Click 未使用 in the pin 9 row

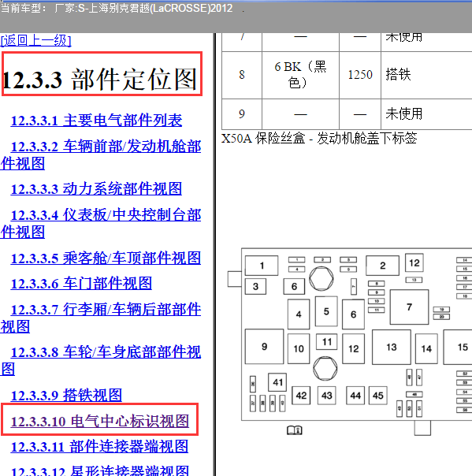click(x=404, y=113)
